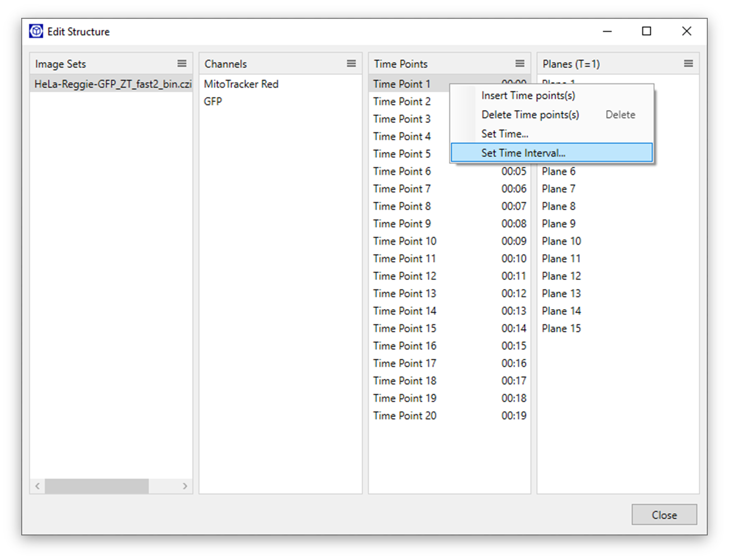This screenshot has height=560, width=729.
Task: Open the Planes panel menu
Action: tap(689, 63)
